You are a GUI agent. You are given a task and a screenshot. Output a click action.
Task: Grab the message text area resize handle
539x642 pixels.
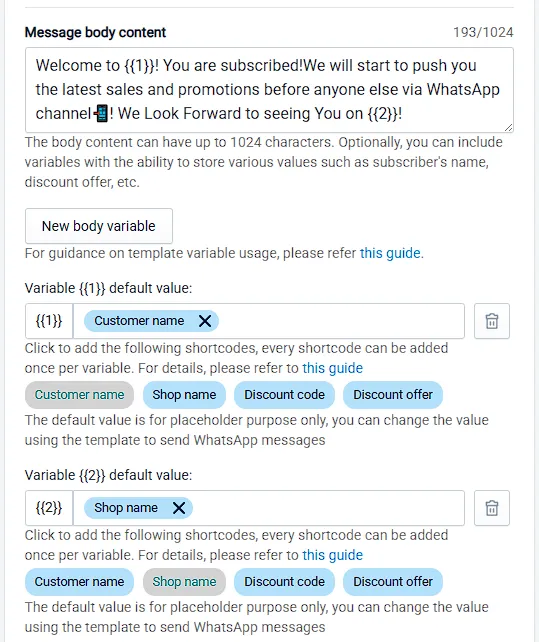pyautogui.click(x=508, y=127)
